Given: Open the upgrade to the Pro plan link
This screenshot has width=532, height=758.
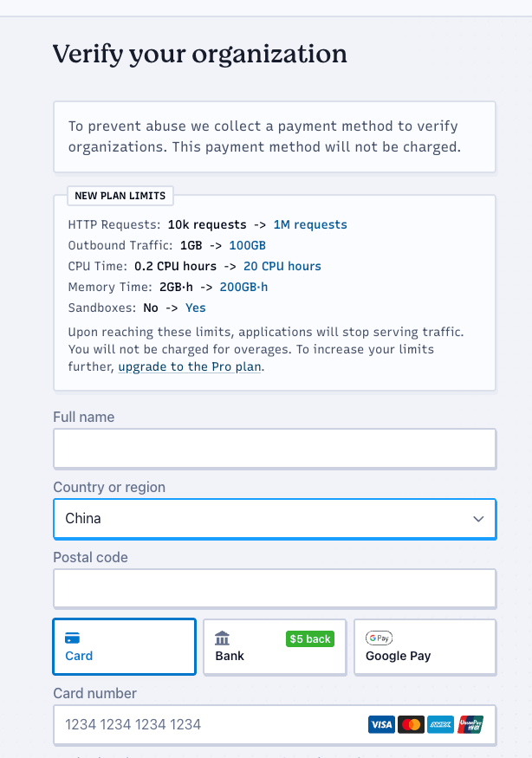Looking at the screenshot, I should 190,366.
